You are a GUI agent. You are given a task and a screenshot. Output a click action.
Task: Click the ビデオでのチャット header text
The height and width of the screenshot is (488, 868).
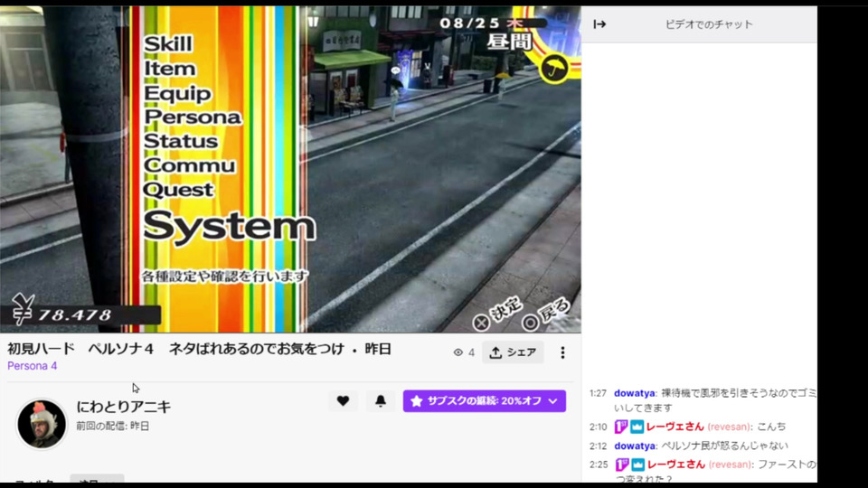pos(709,24)
